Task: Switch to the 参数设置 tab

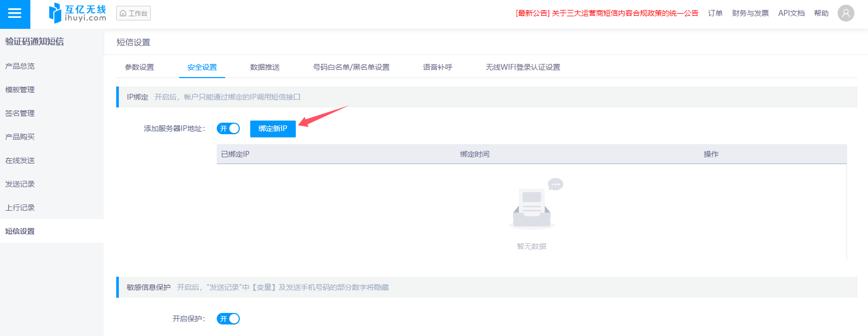Action: 139,67
